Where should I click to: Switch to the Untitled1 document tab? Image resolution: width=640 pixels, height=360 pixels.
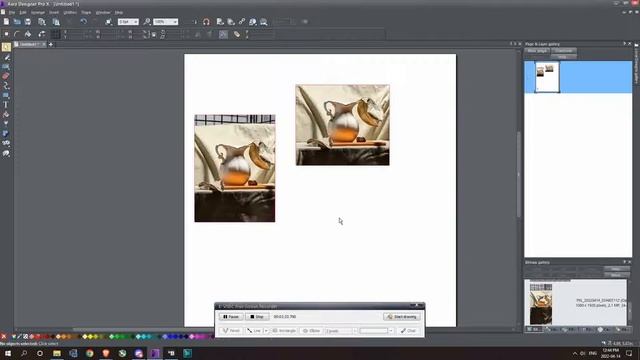click(x=29, y=44)
